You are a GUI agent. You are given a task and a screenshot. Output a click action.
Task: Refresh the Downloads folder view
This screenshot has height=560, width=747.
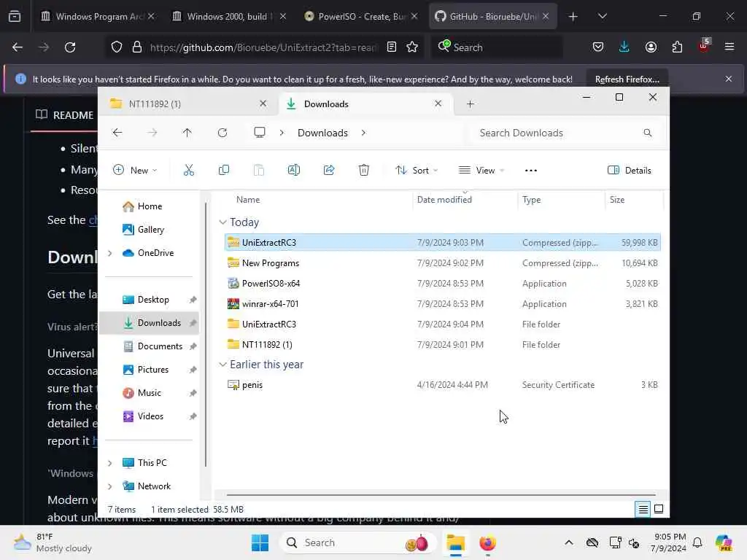click(222, 133)
